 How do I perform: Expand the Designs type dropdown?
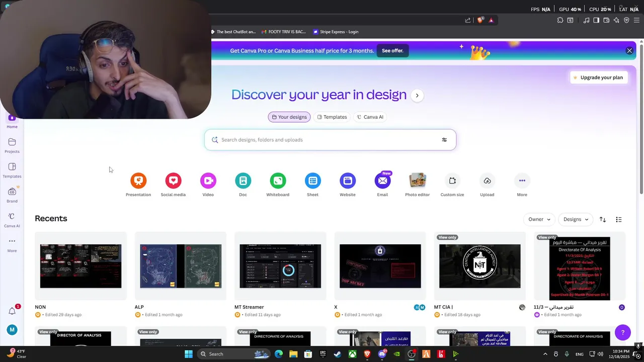[576, 219]
